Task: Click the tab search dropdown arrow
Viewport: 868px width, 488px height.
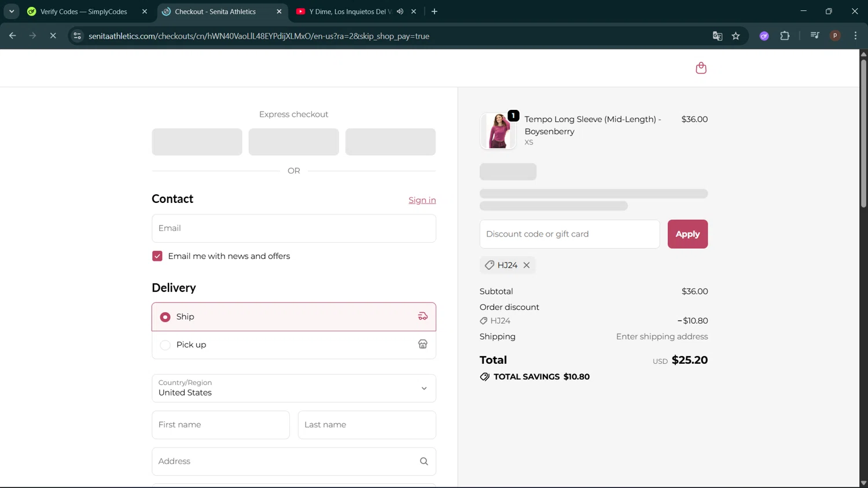Action: tap(12, 12)
